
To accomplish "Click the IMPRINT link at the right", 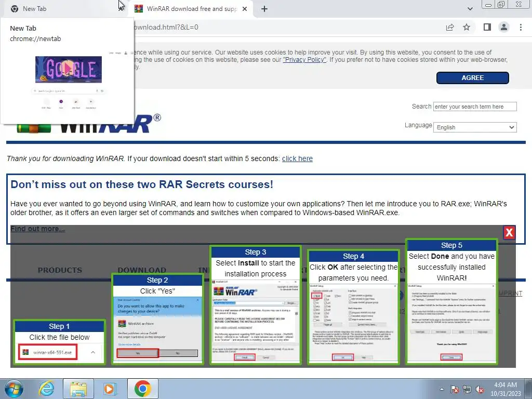I will coord(510,293).
